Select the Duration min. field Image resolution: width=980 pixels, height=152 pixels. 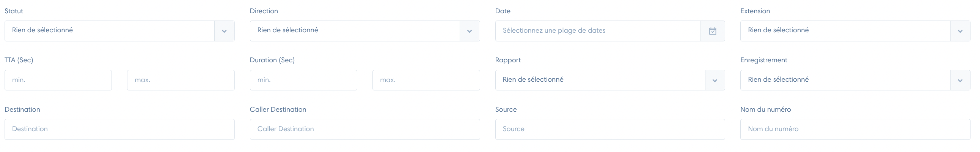click(x=303, y=80)
